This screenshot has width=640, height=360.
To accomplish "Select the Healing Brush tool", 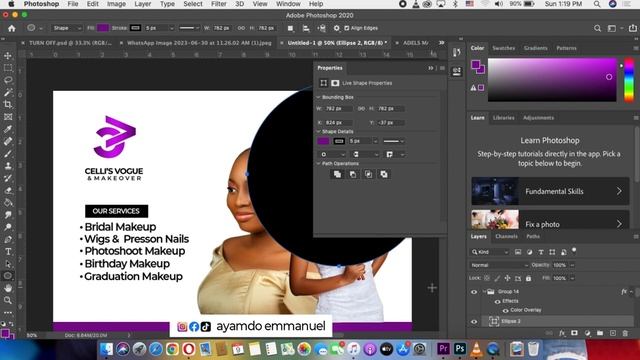I will pyautogui.click(x=8, y=141).
